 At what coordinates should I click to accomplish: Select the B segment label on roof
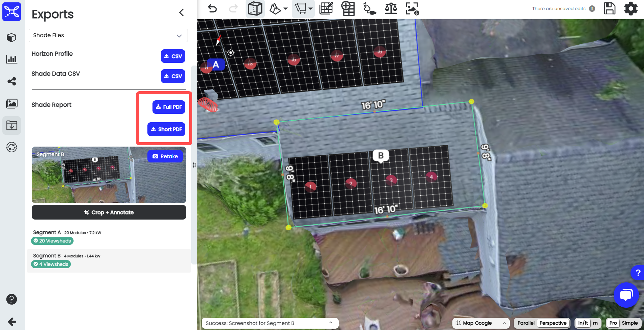(381, 156)
